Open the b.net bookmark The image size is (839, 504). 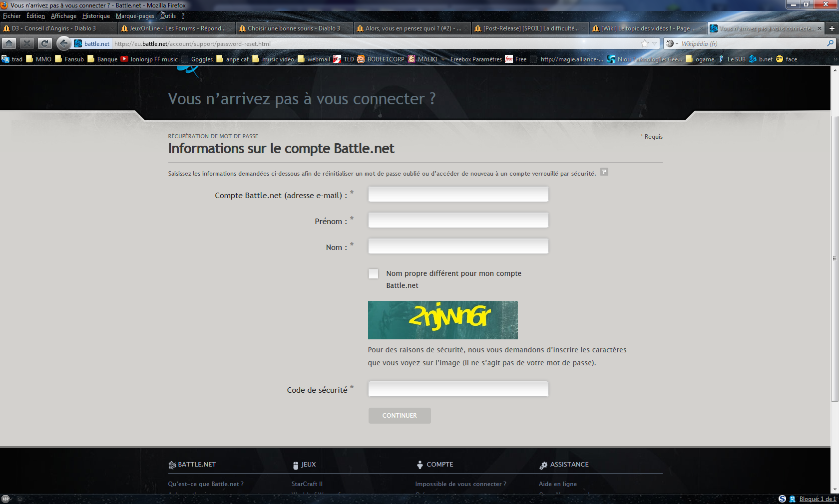tap(761, 59)
